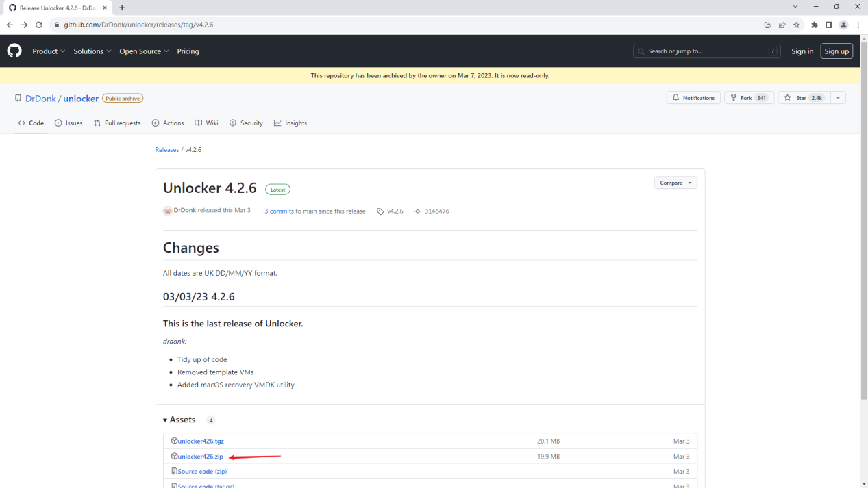
Task: Toggle the browser side panel icon
Action: (x=829, y=25)
